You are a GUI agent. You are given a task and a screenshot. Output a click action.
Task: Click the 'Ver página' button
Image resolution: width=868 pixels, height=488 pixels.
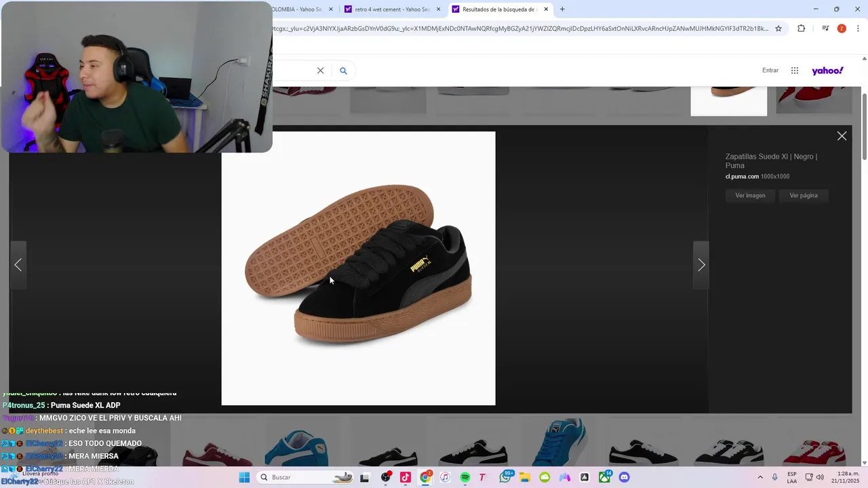pyautogui.click(x=804, y=196)
